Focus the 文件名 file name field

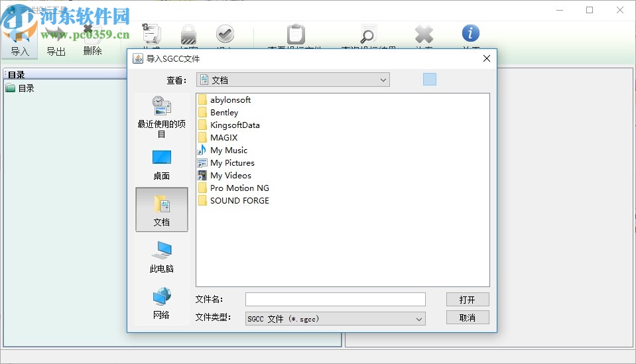pos(336,300)
